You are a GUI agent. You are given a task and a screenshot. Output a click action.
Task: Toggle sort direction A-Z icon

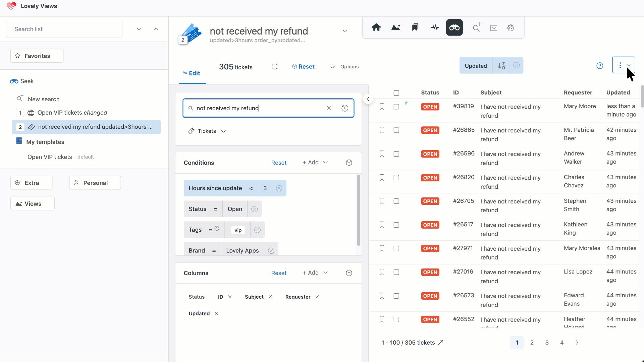[501, 66]
